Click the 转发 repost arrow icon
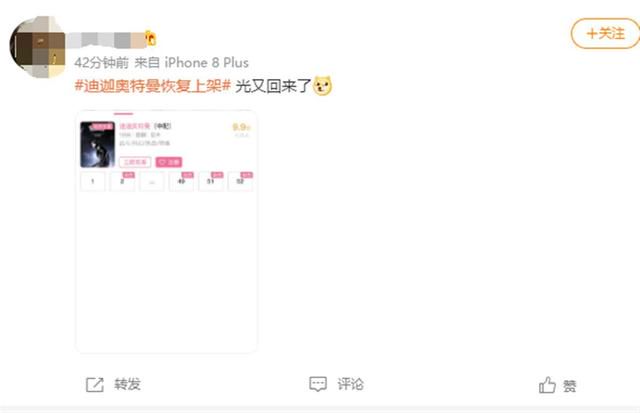The image size is (640, 413). 95,384
